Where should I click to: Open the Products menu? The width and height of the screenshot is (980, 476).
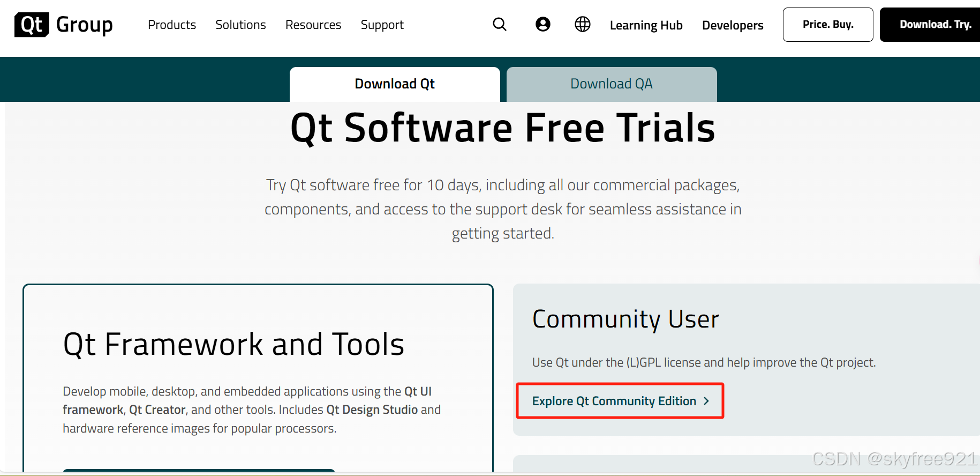(172, 25)
